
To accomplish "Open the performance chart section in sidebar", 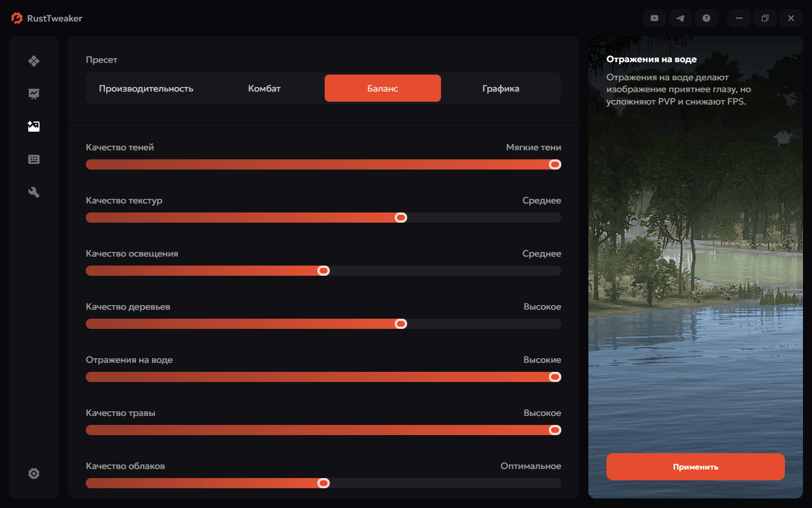I will (34, 94).
